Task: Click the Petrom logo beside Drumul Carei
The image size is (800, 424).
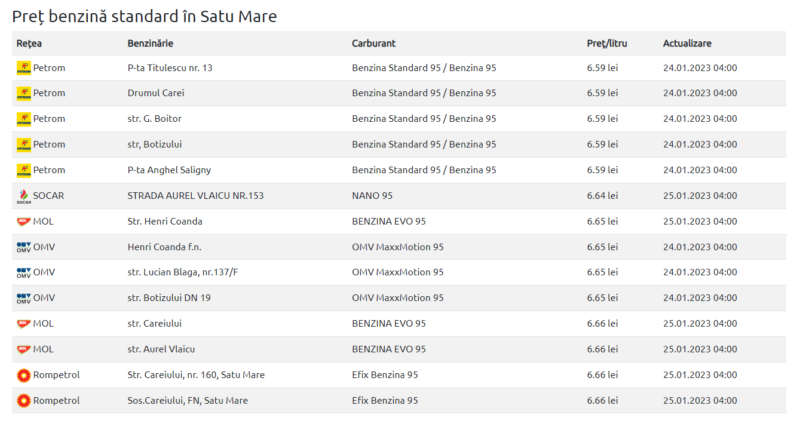Action: 24,93
